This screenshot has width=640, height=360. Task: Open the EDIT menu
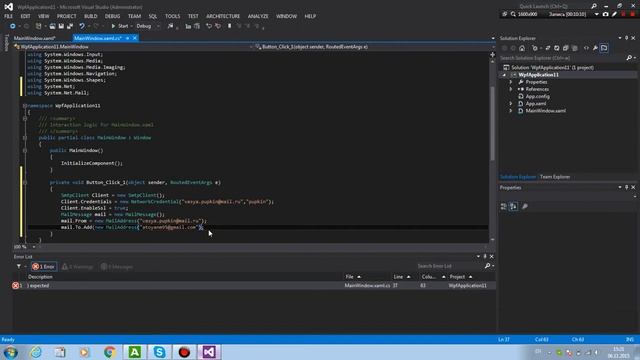[25, 16]
